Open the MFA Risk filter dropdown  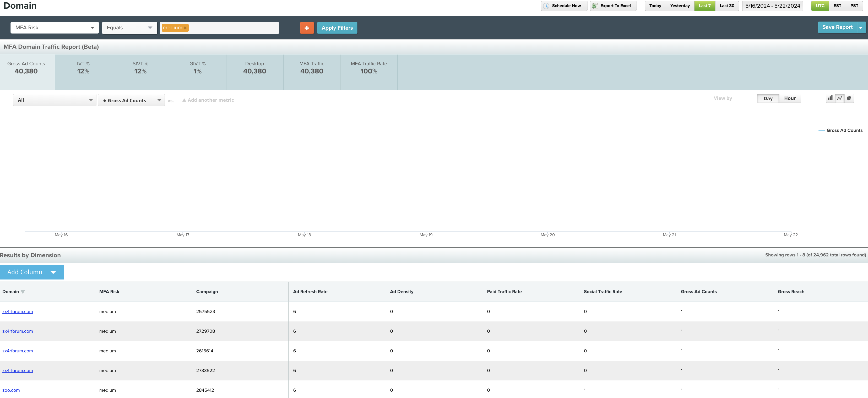coord(55,28)
